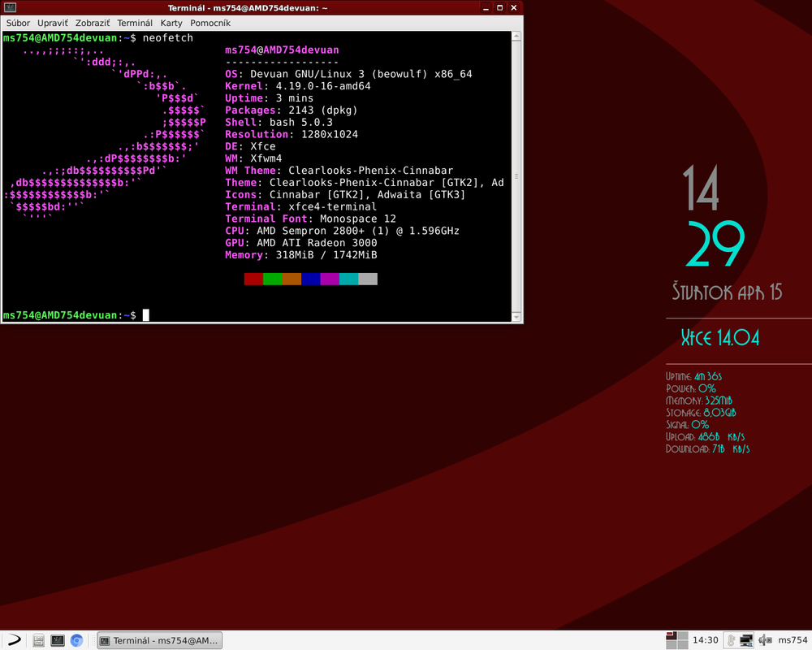Click the terminal scrollbar down arrow
812x650 pixels.
point(516,316)
